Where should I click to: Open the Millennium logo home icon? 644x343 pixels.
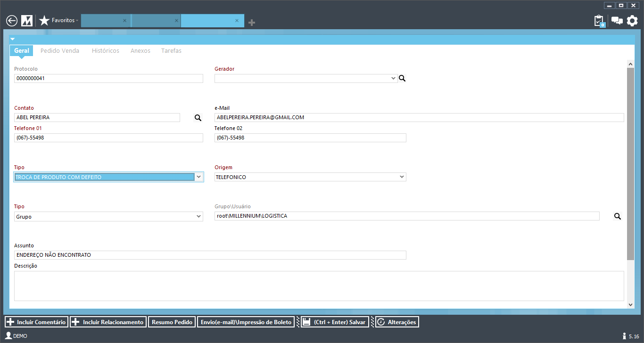27,21
